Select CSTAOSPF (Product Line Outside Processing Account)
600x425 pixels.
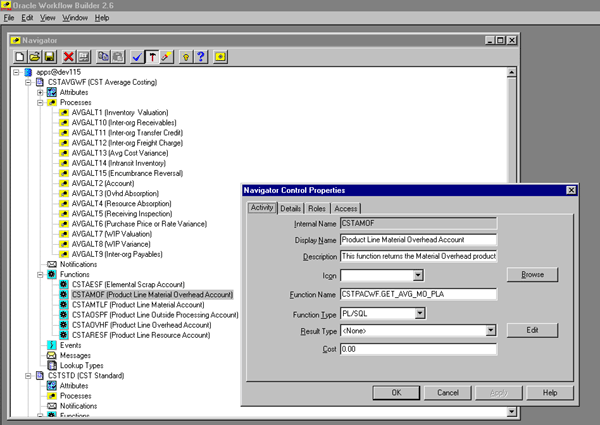155,315
